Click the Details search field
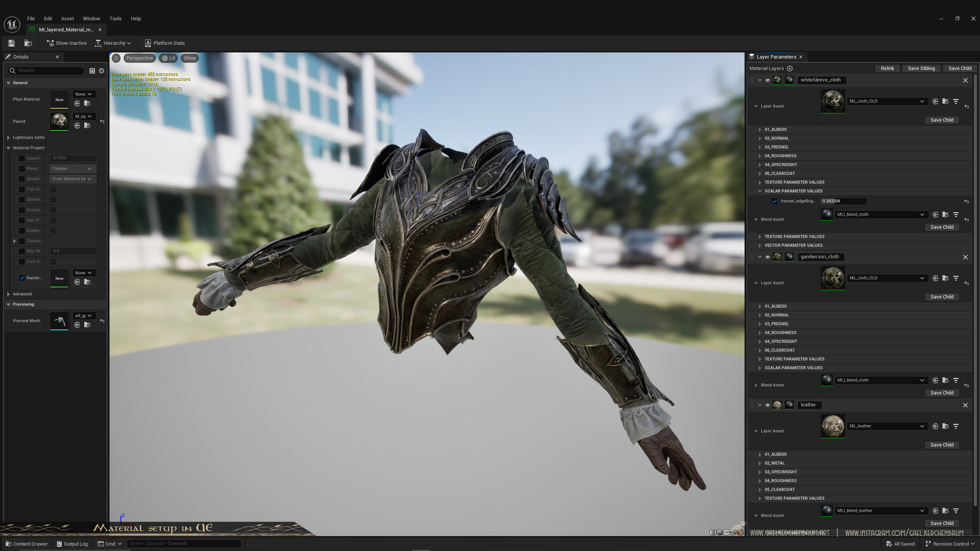Viewport: 980px width, 551px height. (46, 71)
